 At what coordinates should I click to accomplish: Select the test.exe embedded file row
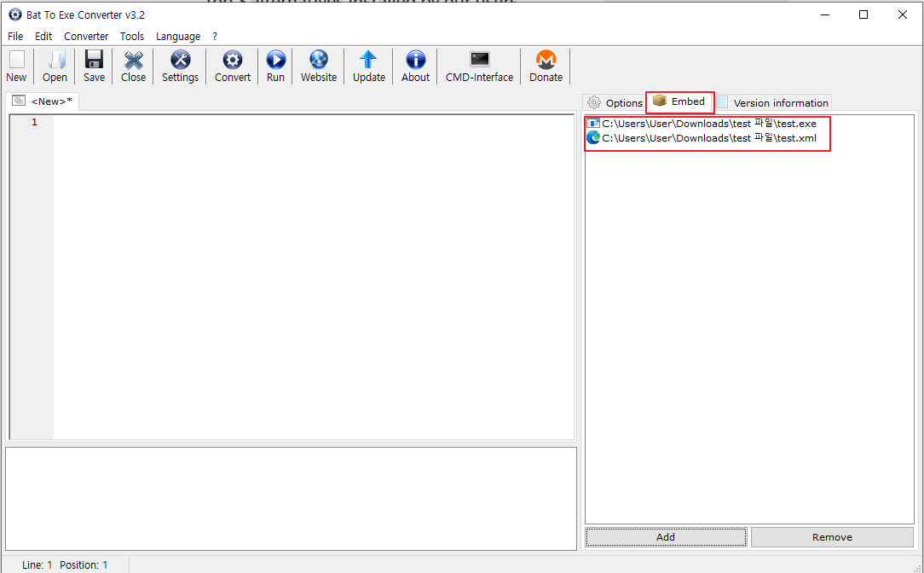tap(702, 124)
